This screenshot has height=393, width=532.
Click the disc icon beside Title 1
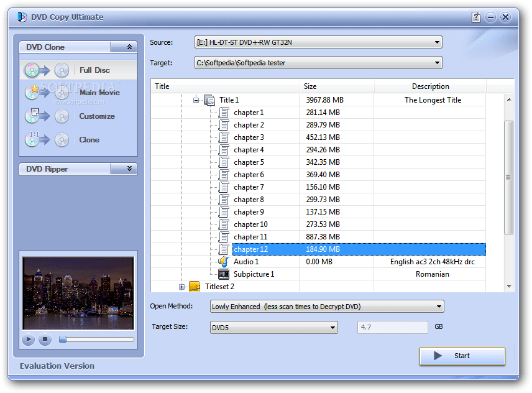tap(209, 99)
